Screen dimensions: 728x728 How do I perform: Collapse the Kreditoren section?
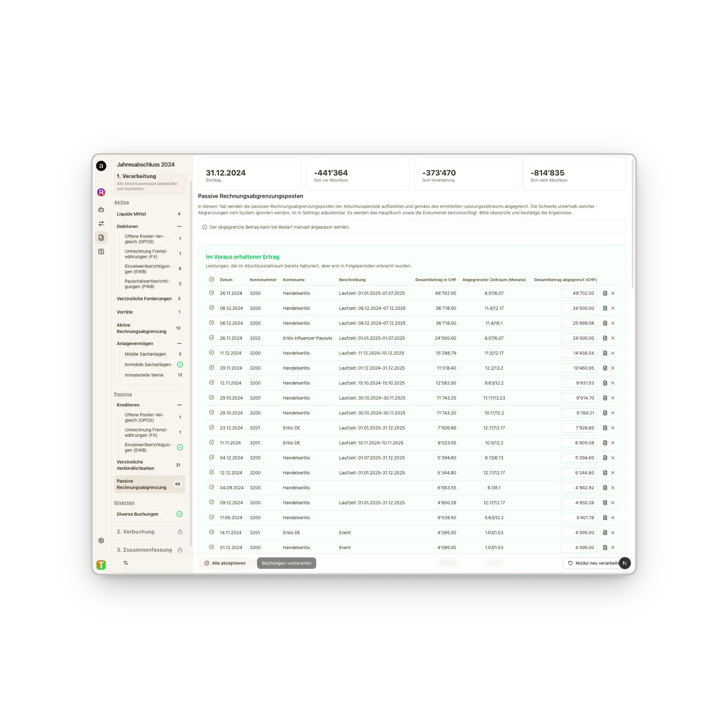coord(180,405)
